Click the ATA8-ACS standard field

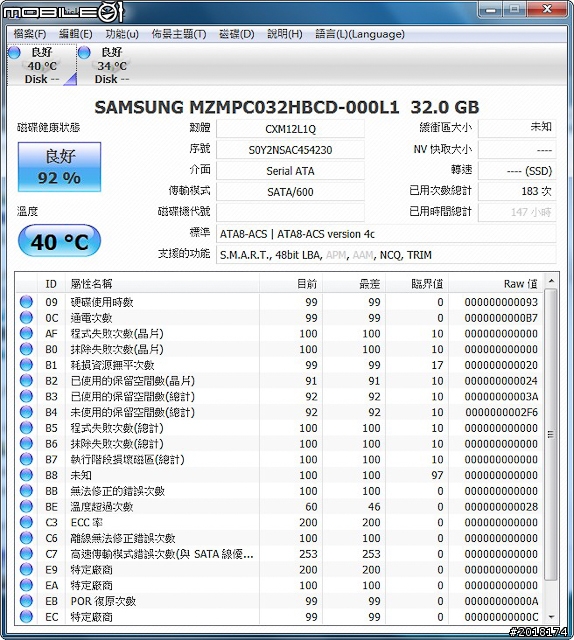pyautogui.click(x=386, y=234)
